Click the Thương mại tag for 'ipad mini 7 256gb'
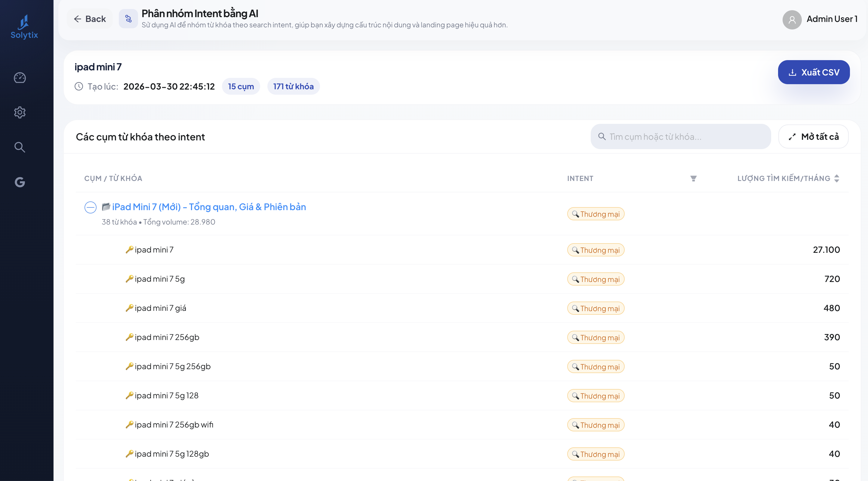The height and width of the screenshot is (481, 868). pos(596,338)
